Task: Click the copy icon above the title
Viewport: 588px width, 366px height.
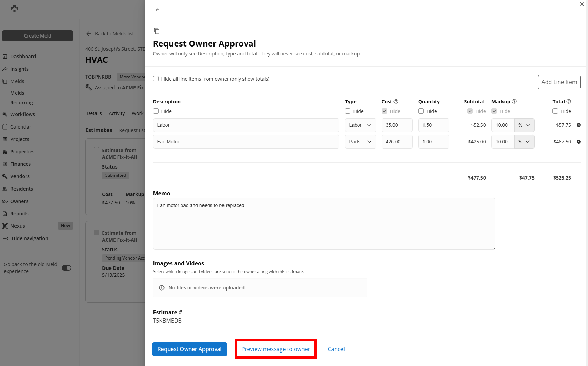Action: (157, 31)
